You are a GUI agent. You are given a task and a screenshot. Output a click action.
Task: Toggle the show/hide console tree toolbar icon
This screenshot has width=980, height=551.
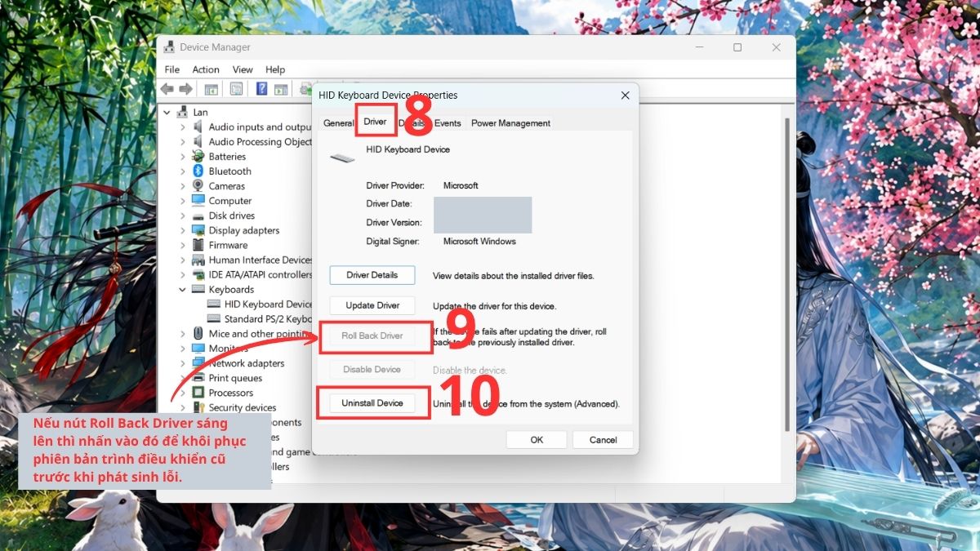tap(212, 89)
